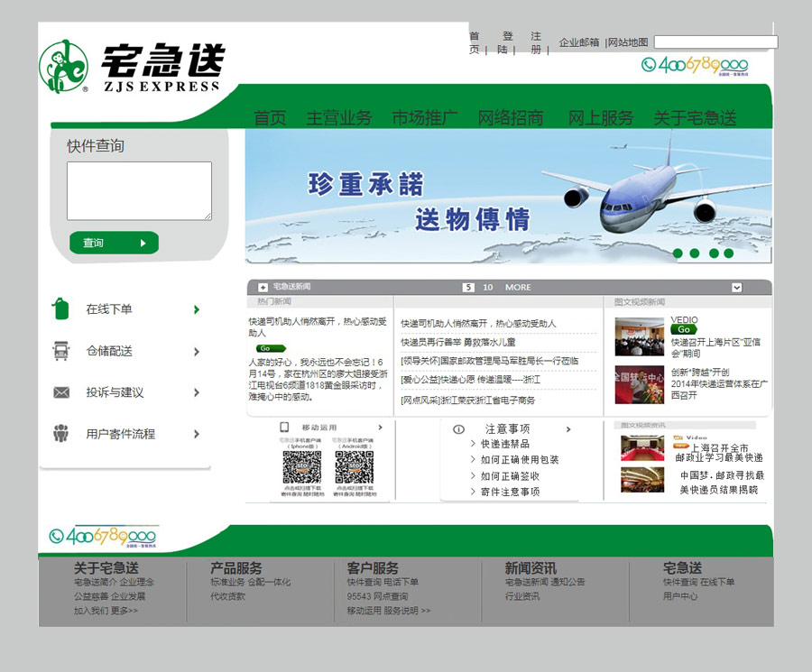812x672 pixels.
Task: Open the 主营业务 navigation menu
Action: pos(339,118)
